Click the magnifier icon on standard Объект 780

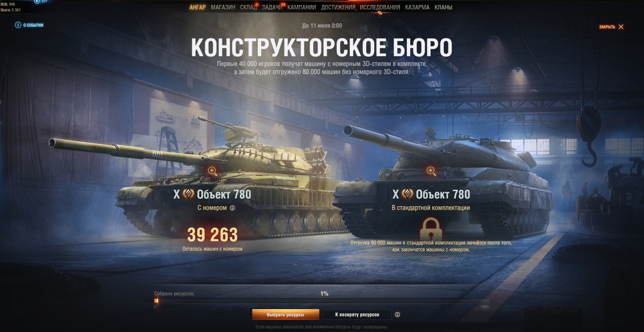[430, 171]
